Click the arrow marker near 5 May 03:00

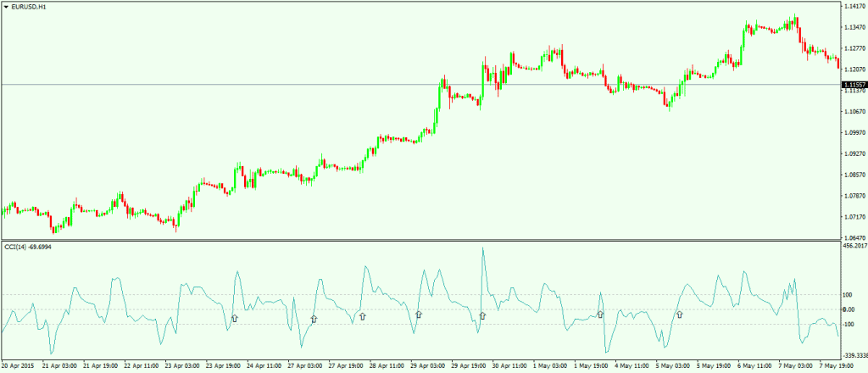point(679,315)
